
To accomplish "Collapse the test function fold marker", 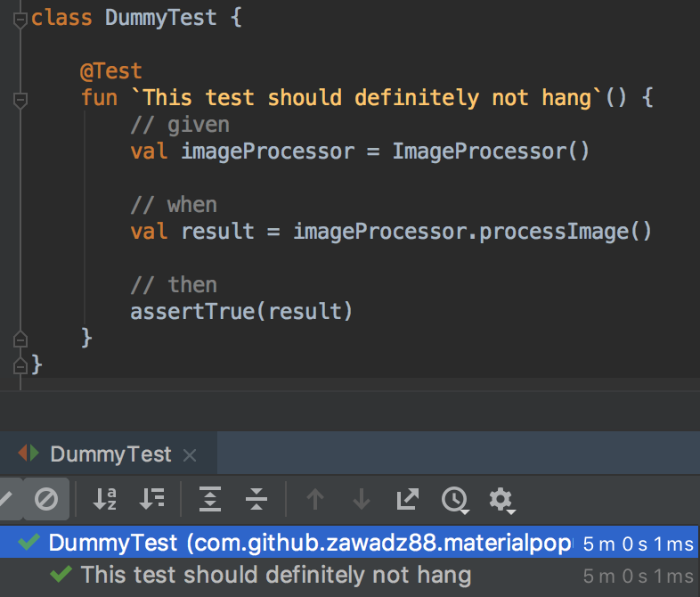I will [x=20, y=100].
